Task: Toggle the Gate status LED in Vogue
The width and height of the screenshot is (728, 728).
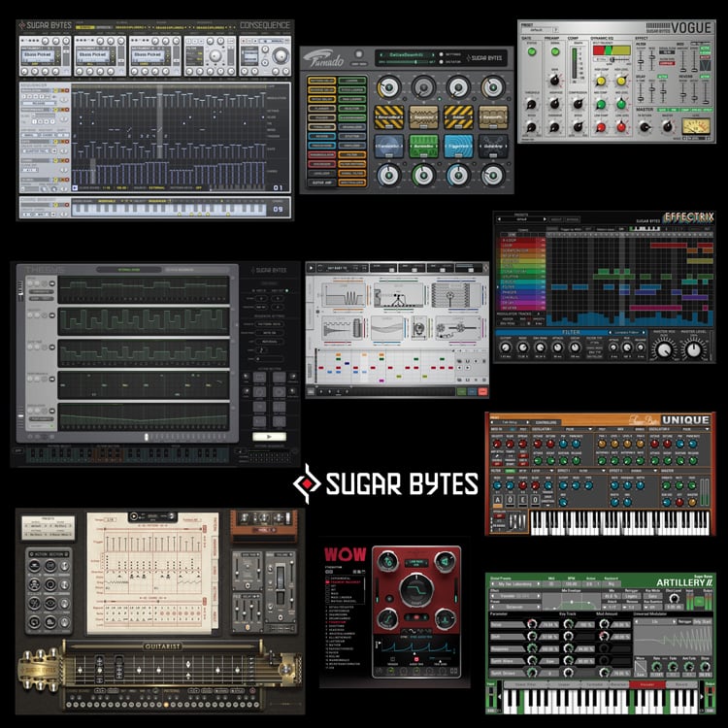Action: [x=532, y=51]
